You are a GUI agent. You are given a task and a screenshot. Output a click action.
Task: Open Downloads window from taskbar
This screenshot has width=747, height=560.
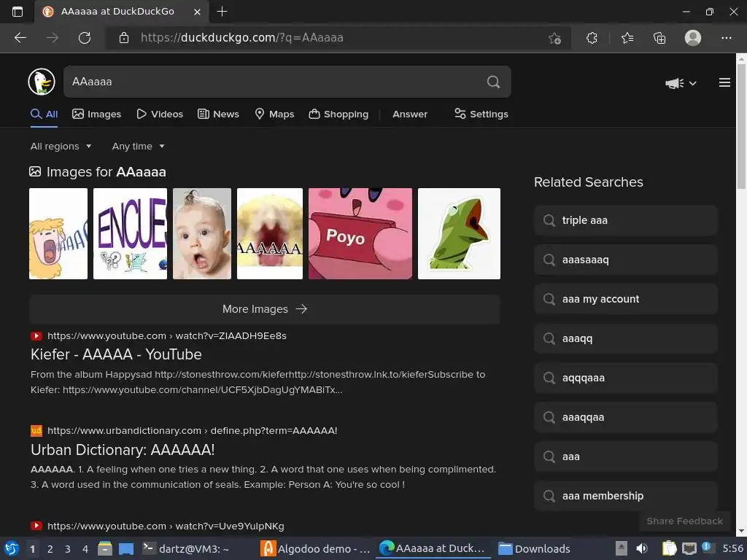click(534, 548)
